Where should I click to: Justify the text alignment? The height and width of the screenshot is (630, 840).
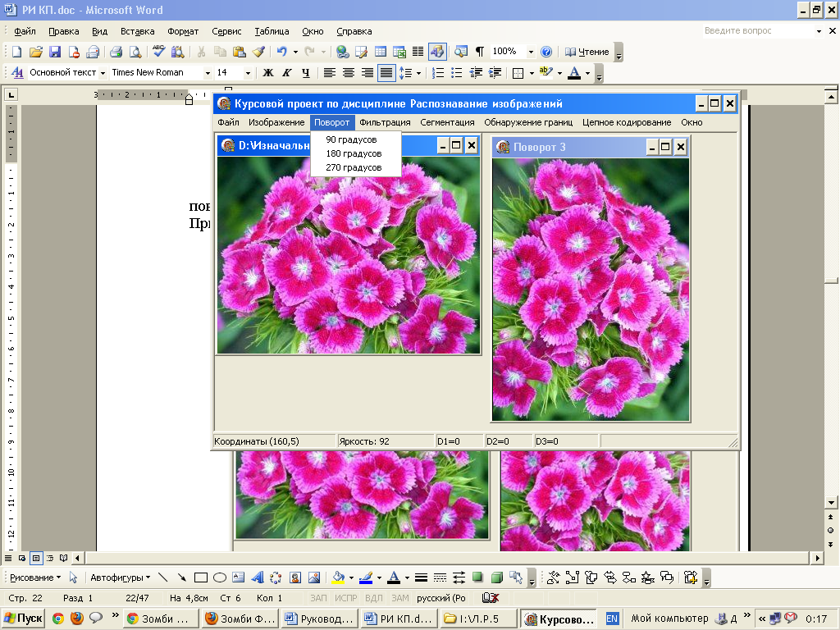(386, 73)
